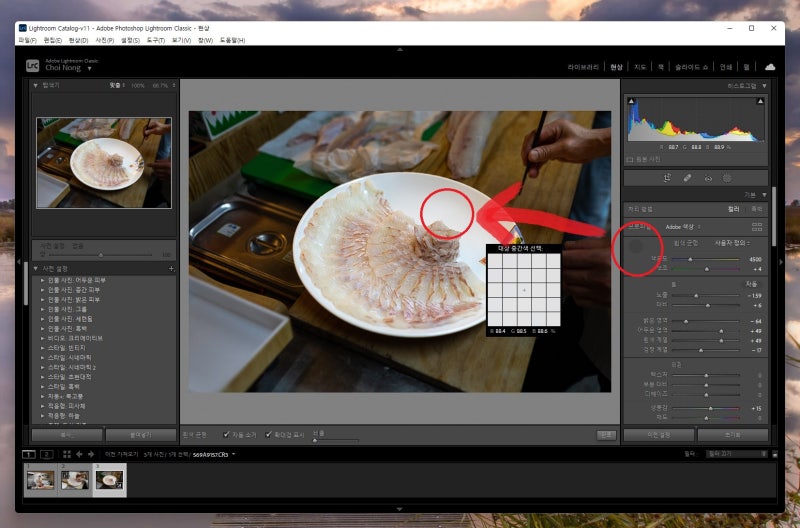The image size is (800, 528).
Task: Open the Masking tool
Action: pyautogui.click(x=727, y=178)
